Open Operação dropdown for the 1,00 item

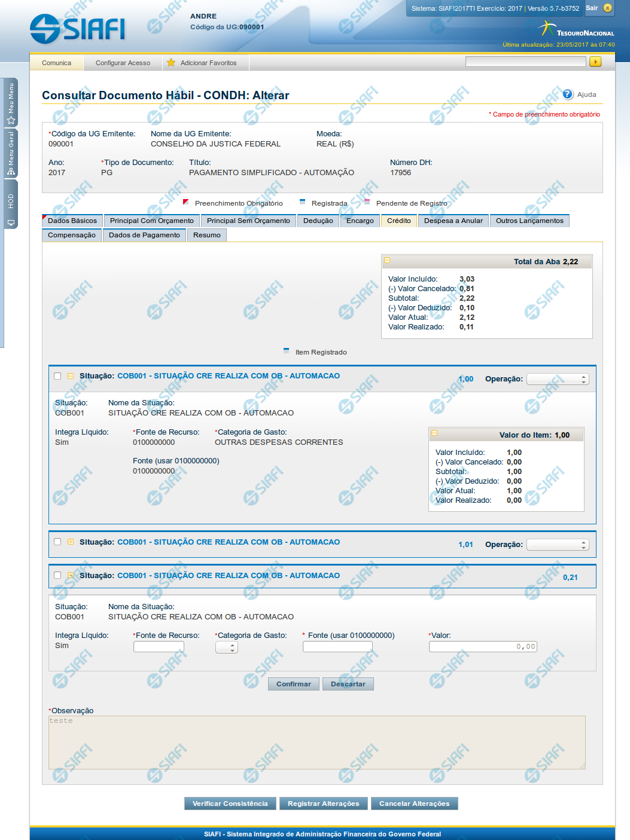pos(557,379)
